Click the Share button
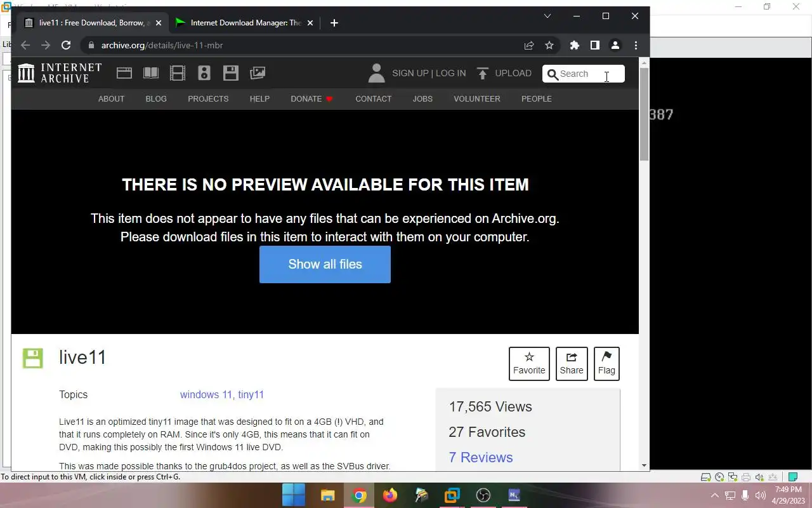 572,364
